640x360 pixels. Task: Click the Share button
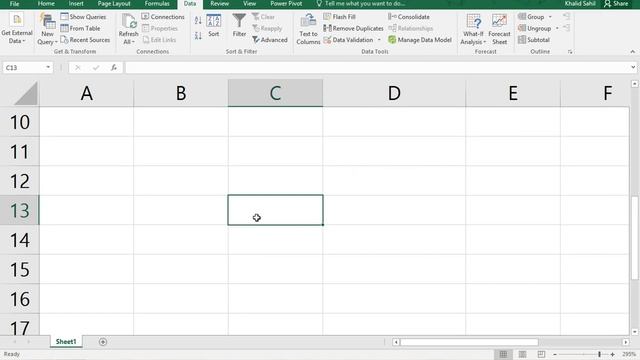(616, 4)
